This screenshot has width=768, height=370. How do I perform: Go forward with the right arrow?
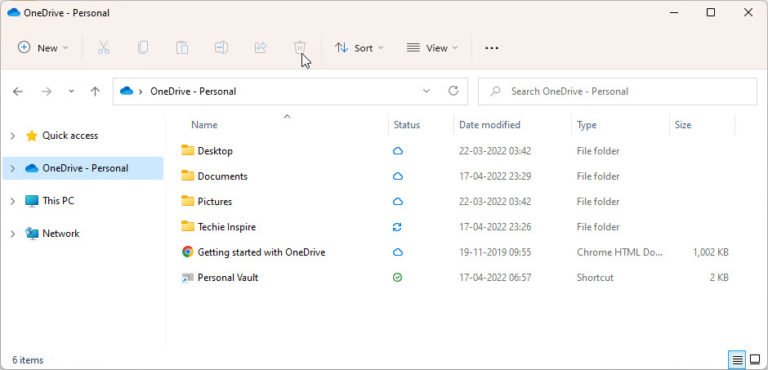pyautogui.click(x=46, y=92)
